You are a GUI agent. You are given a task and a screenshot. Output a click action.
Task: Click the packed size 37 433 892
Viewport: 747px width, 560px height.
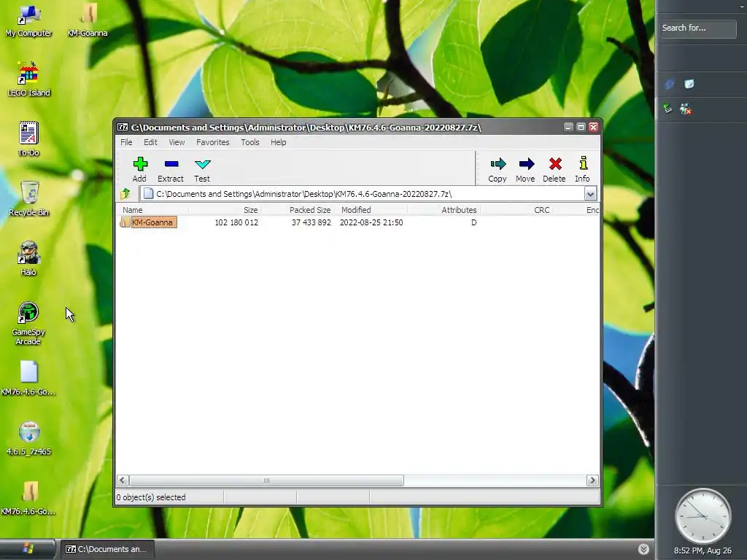(311, 222)
